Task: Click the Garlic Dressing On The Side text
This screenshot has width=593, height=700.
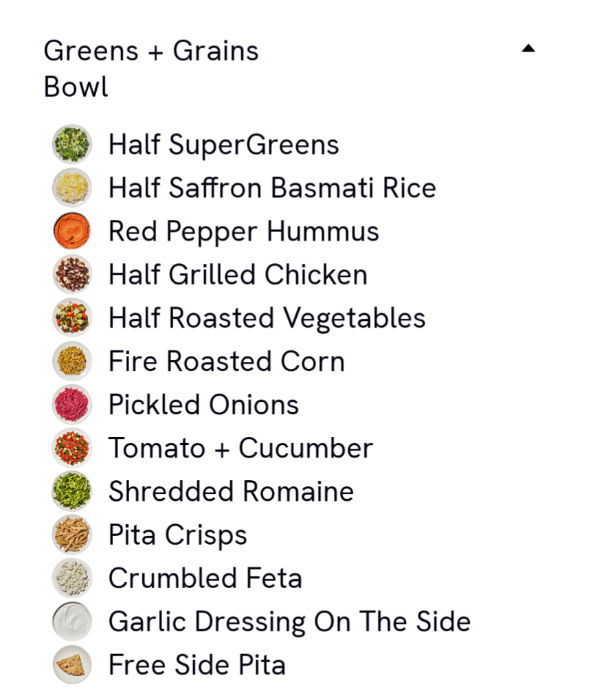Action: [x=289, y=622]
